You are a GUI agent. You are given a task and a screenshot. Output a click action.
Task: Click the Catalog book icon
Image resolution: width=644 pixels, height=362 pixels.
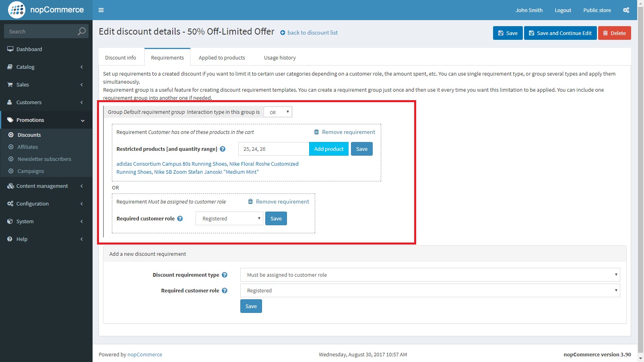pos(10,67)
